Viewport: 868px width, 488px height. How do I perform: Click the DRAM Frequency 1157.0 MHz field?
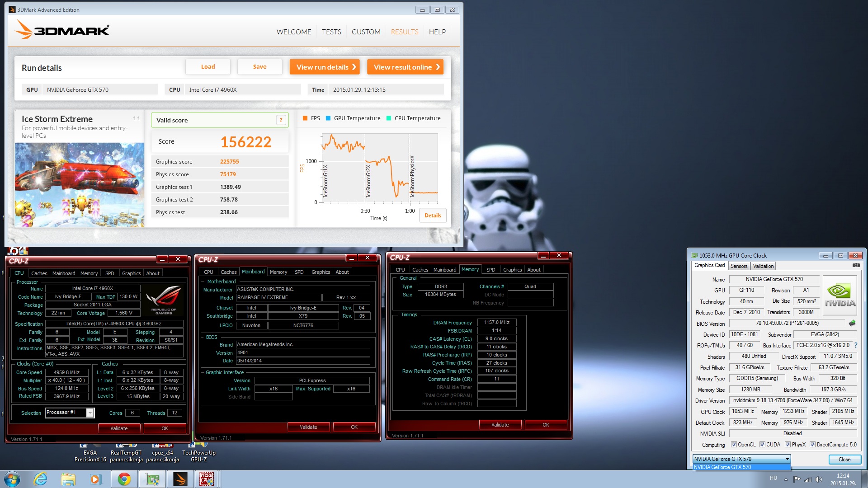[x=497, y=323]
